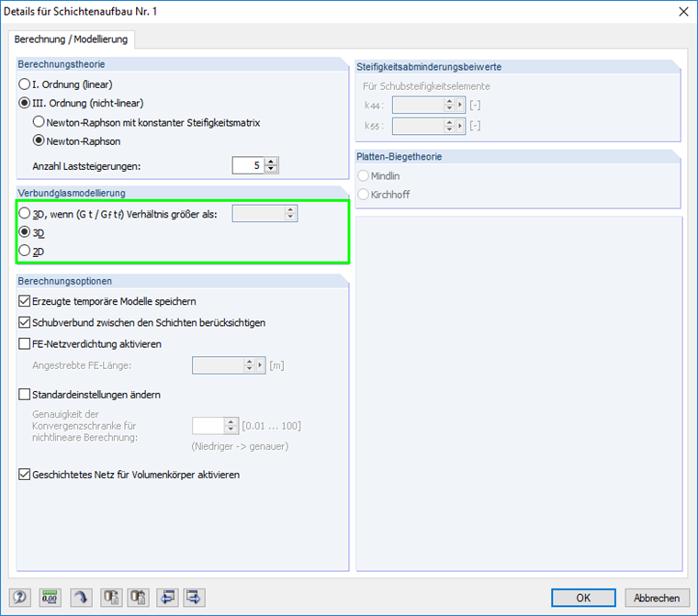The width and height of the screenshot is (698, 616).
Task: Click the blue curved arrow reset-defaults icon
Action: pos(81,598)
